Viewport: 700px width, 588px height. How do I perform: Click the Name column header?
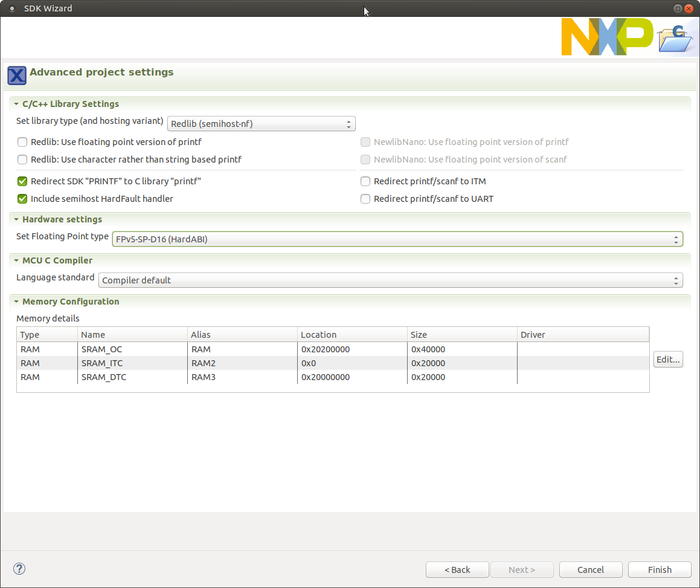point(132,335)
